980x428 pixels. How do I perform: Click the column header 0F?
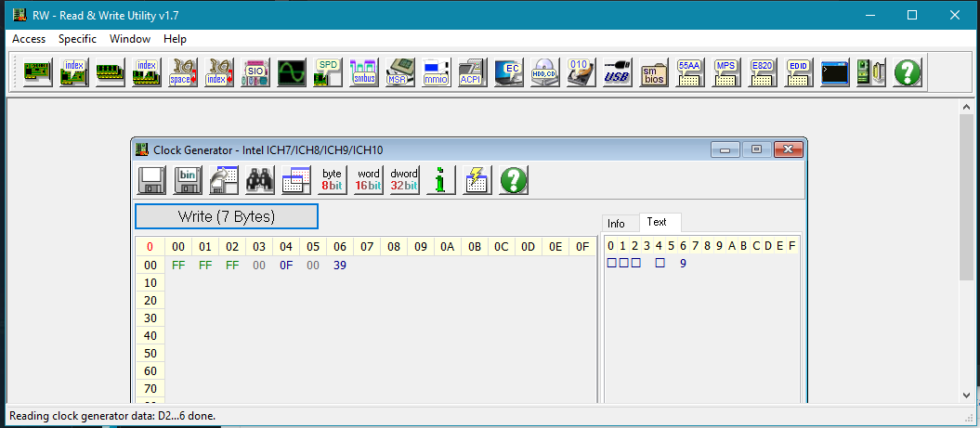(x=581, y=247)
